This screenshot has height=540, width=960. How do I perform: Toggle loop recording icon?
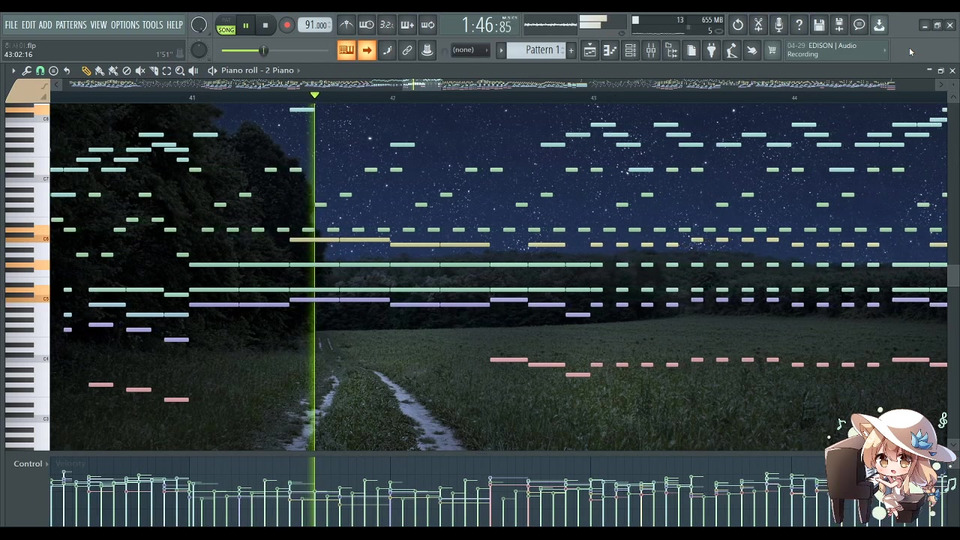tap(427, 25)
